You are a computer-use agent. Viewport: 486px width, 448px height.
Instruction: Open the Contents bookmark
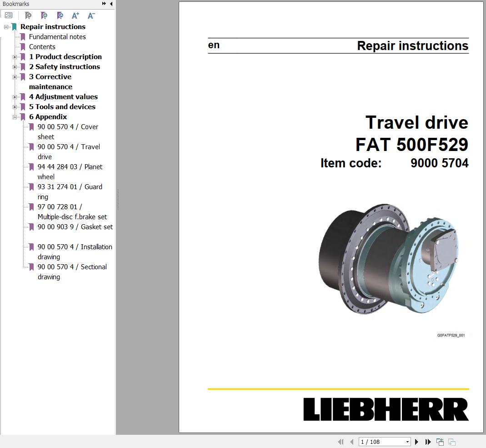[42, 47]
